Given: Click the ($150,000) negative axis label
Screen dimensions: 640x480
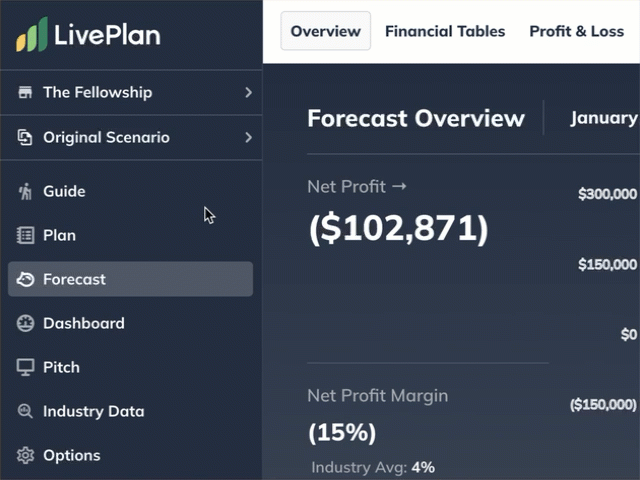Looking at the screenshot, I should (x=603, y=404).
